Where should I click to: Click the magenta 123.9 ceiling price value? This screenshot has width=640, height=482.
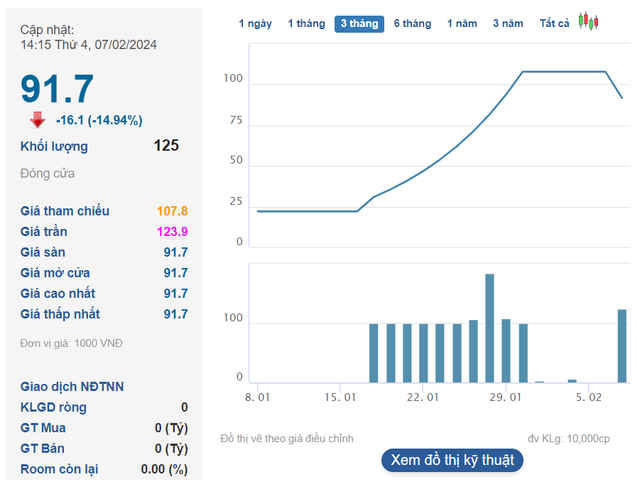pos(172,232)
